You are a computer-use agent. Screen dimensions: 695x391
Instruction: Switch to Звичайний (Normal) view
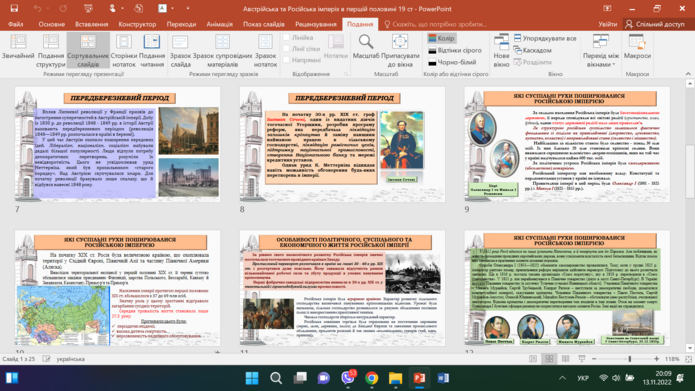(x=18, y=51)
